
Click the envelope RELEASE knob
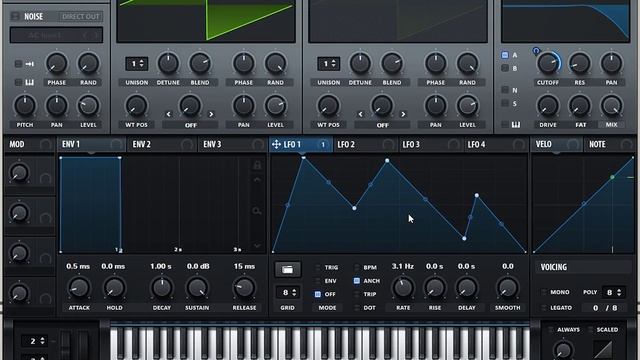pos(244,288)
